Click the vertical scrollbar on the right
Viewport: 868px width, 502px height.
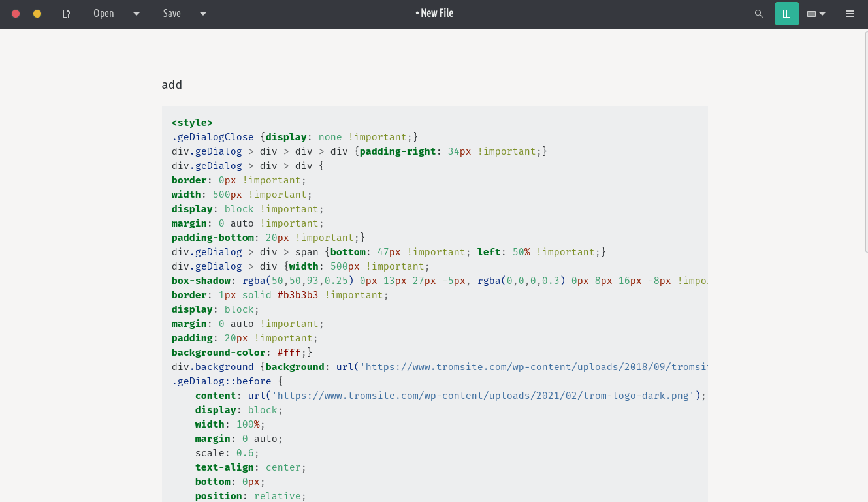point(864,144)
